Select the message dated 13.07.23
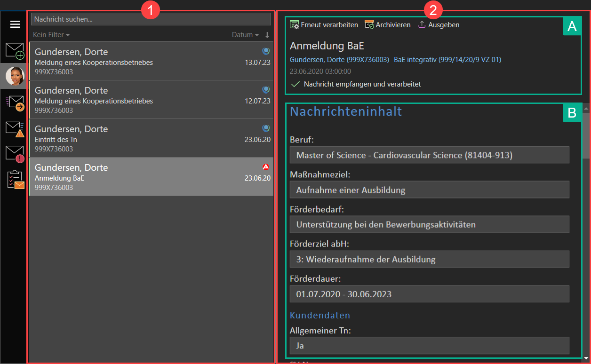 (x=151, y=61)
